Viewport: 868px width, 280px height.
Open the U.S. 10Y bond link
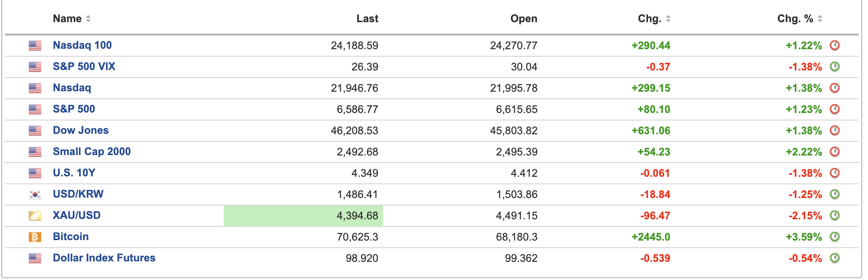click(74, 173)
